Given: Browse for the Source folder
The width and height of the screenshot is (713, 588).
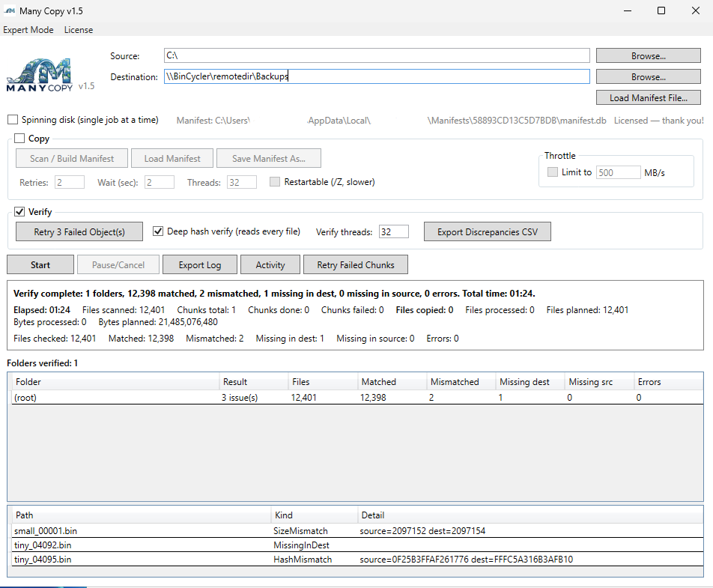Looking at the screenshot, I should pos(648,56).
